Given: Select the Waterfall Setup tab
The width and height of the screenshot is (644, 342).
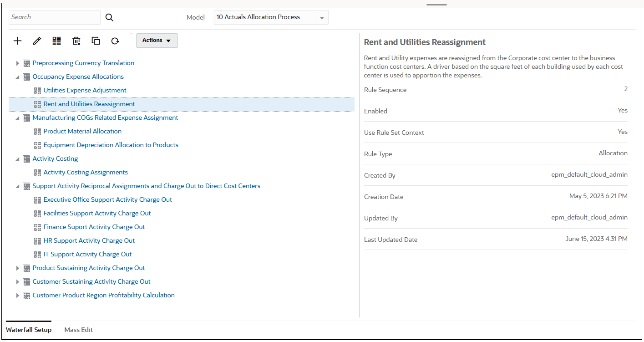Looking at the screenshot, I should (x=29, y=329).
